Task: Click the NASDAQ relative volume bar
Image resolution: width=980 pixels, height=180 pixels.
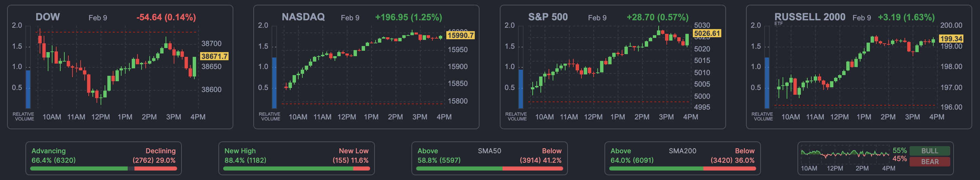Action: tap(274, 67)
